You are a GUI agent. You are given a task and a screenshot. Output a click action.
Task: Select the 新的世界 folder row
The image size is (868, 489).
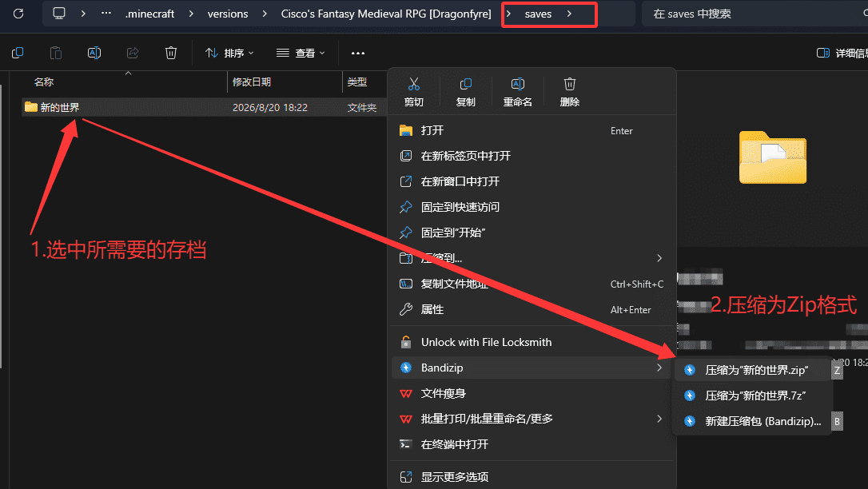[x=204, y=107]
